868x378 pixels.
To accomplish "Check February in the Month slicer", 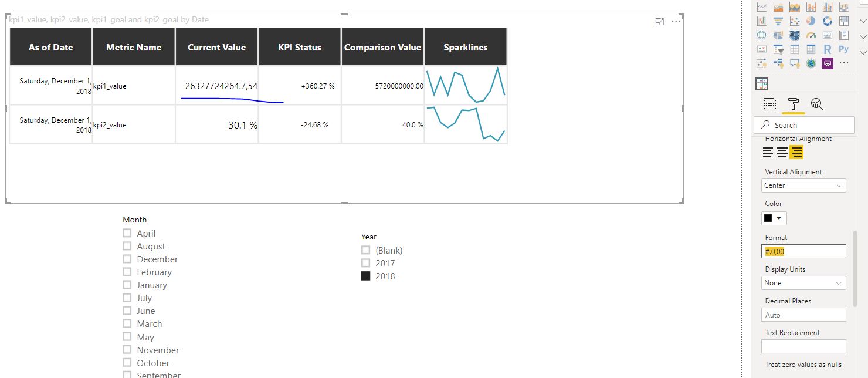I will pyautogui.click(x=127, y=272).
